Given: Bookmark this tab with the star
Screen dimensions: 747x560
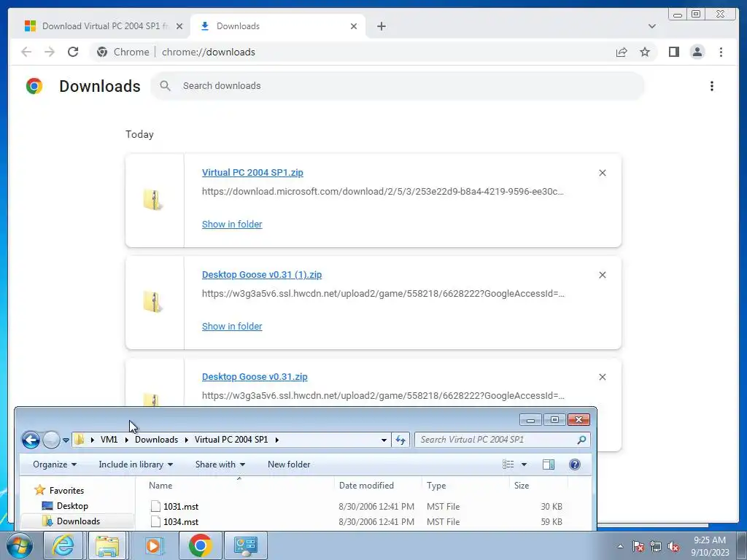Looking at the screenshot, I should 645,52.
